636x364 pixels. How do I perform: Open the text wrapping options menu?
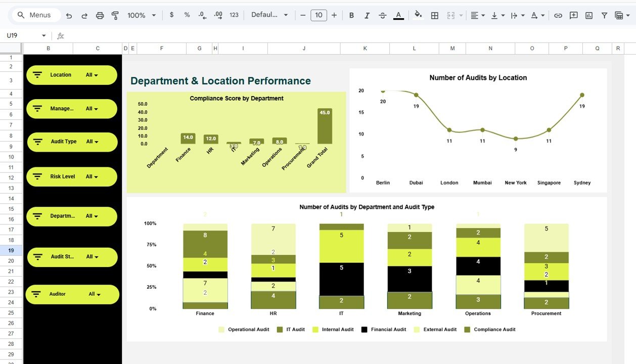(517, 15)
